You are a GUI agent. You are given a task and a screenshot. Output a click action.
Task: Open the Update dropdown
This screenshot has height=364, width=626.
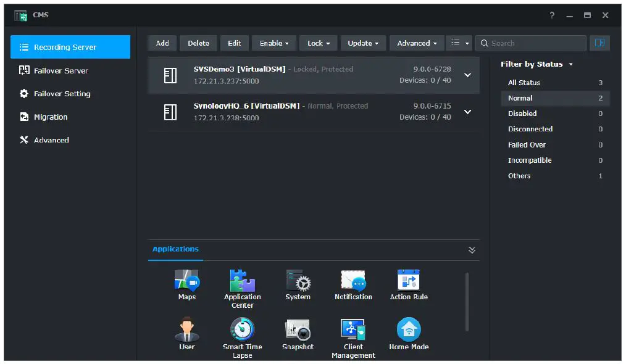tap(363, 43)
